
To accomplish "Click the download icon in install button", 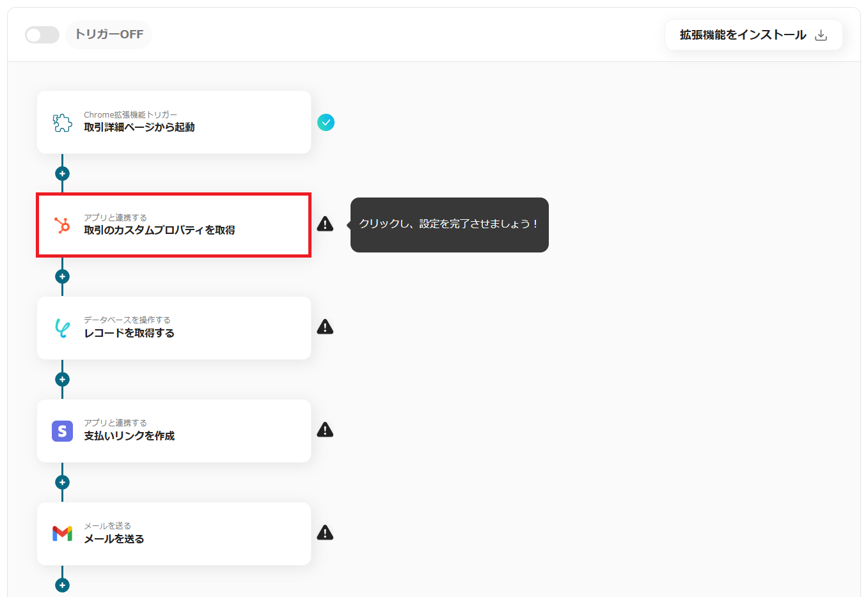I will (x=821, y=35).
